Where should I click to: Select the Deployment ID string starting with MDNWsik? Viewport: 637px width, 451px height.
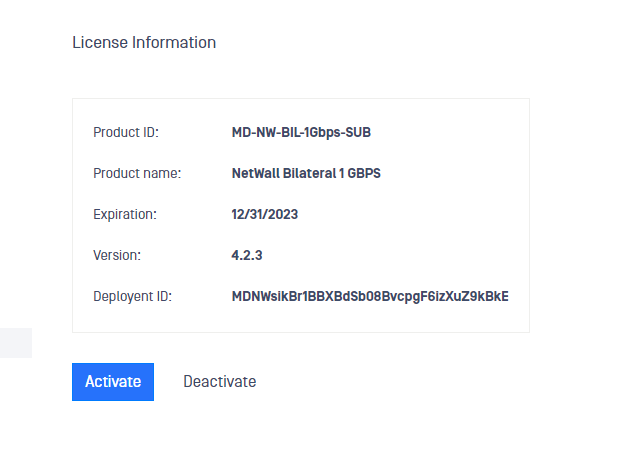coord(370,297)
